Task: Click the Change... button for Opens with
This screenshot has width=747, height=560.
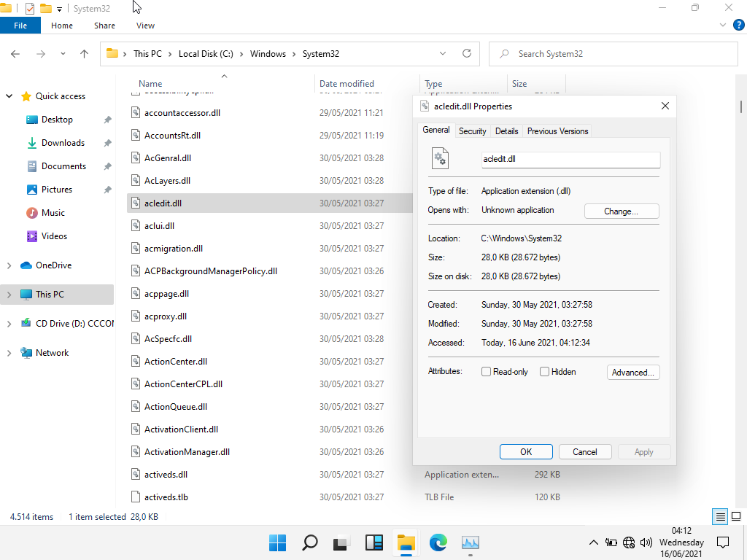Action: coord(622,211)
